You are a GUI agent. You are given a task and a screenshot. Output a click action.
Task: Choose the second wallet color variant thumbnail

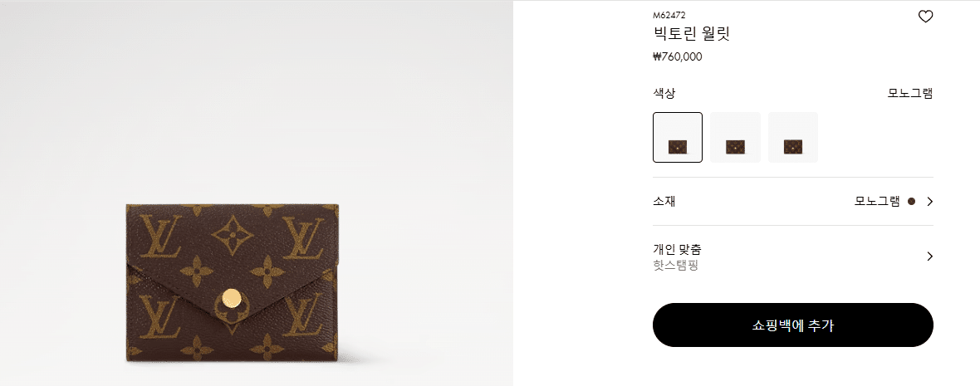(735, 138)
